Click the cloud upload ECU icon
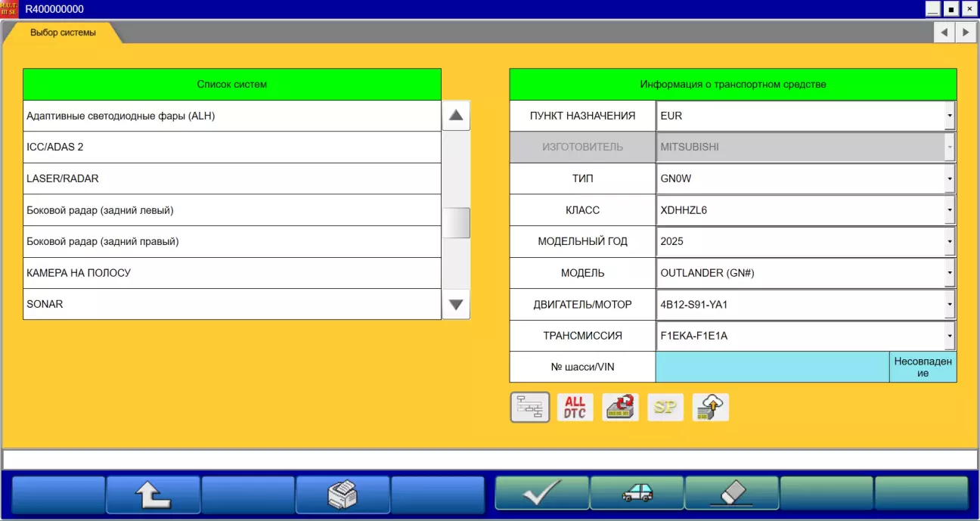The image size is (980, 521). (711, 408)
